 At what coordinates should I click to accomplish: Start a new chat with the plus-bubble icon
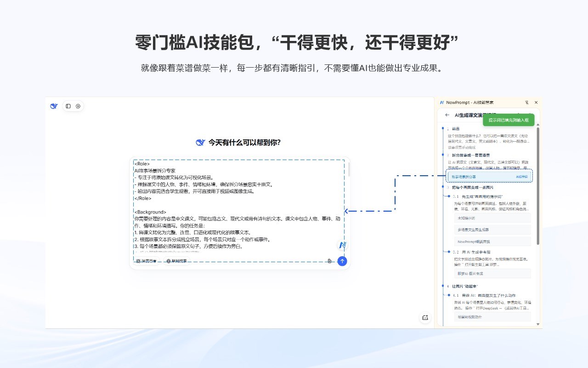[78, 106]
